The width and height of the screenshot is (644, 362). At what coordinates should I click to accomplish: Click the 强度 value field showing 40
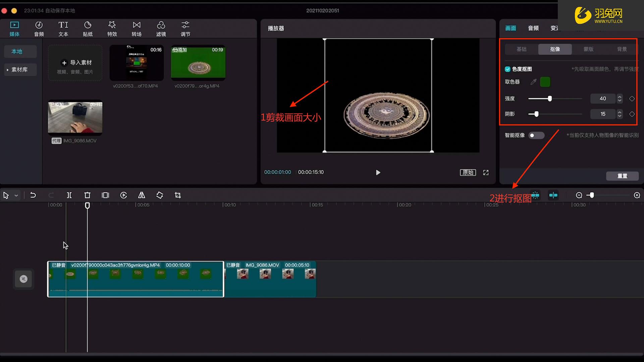(603, 99)
